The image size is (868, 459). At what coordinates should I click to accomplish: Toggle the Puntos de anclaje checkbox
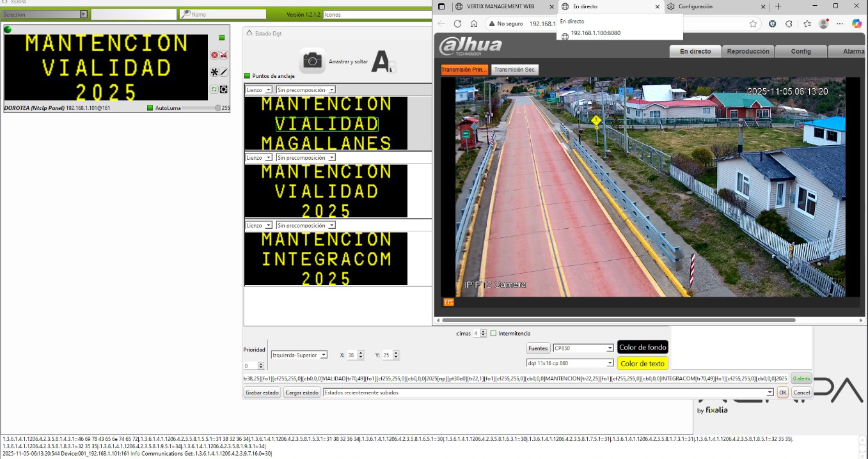coord(248,76)
